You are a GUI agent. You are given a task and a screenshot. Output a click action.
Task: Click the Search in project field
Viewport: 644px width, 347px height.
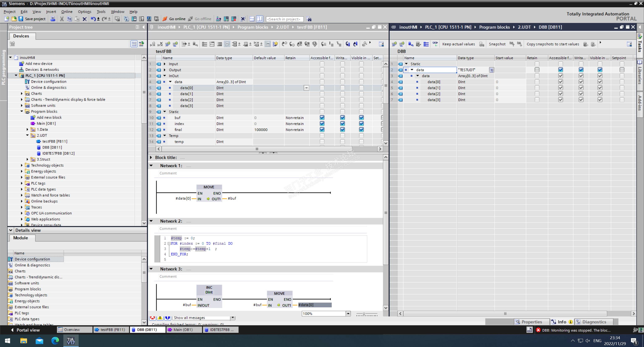[284, 19]
